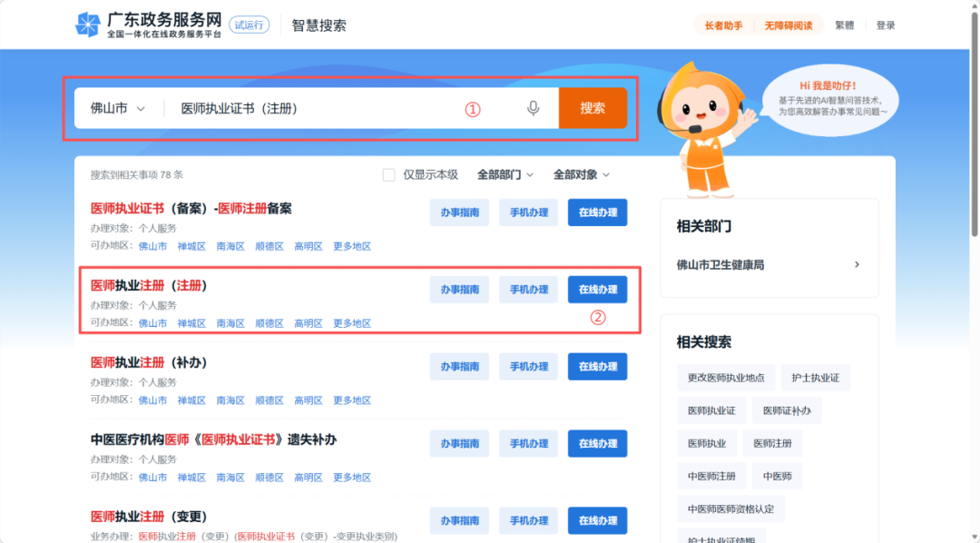Search related tag 中医师医师资格认定
Viewport: 980px width, 543px height.
coord(730,508)
